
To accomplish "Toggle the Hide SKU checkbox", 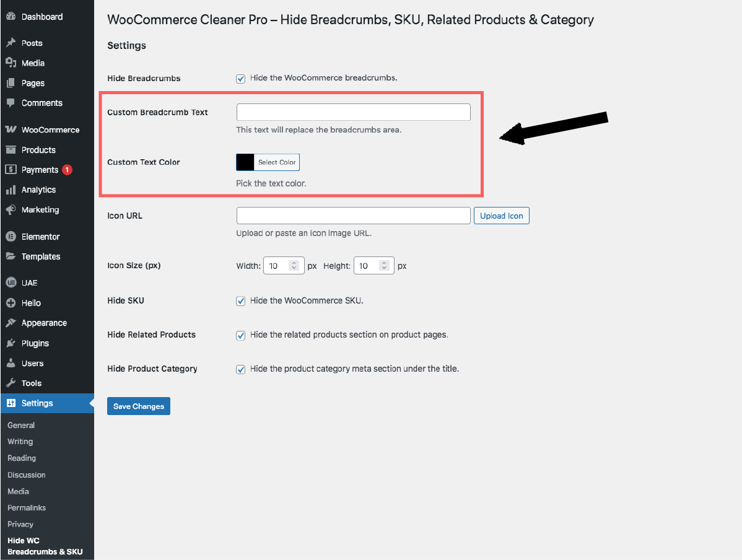I will point(241,301).
